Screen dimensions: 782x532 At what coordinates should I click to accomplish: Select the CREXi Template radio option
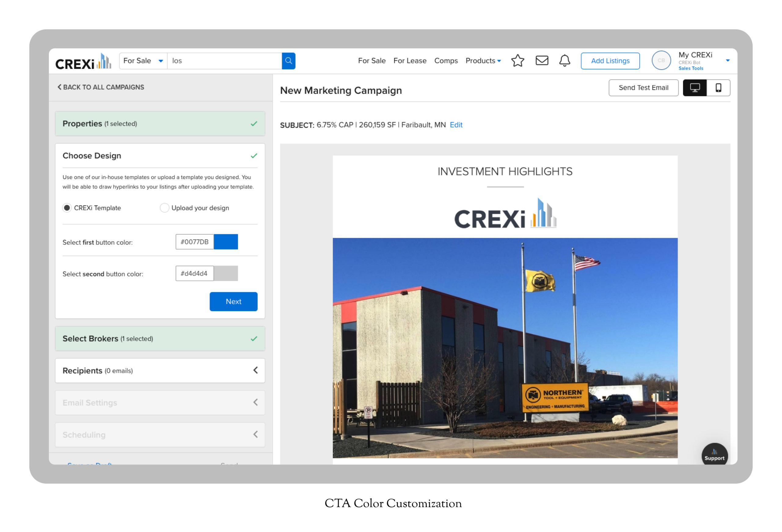pyautogui.click(x=67, y=208)
